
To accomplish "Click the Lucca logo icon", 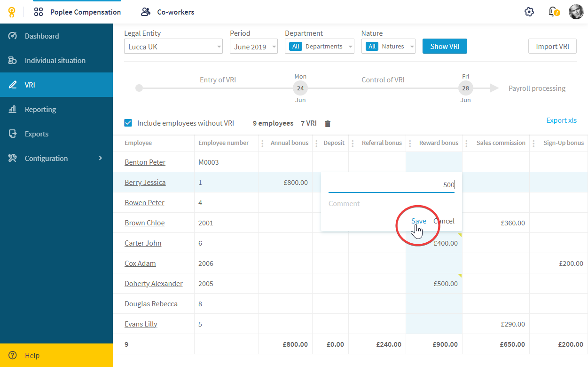I will 12,12.
